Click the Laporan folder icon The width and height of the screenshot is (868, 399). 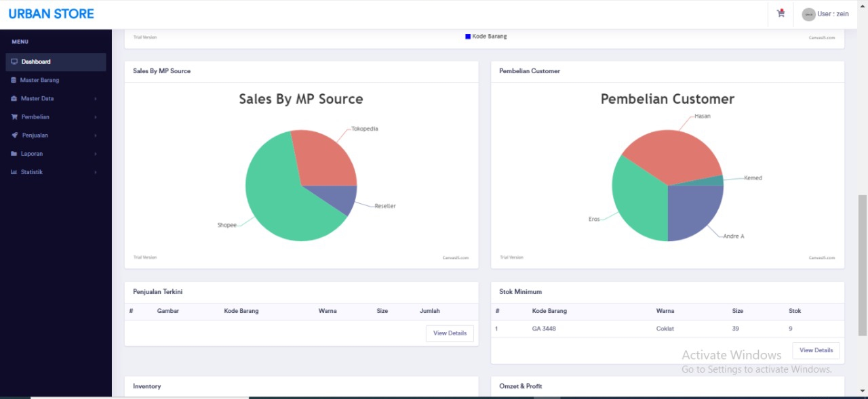[x=14, y=154]
